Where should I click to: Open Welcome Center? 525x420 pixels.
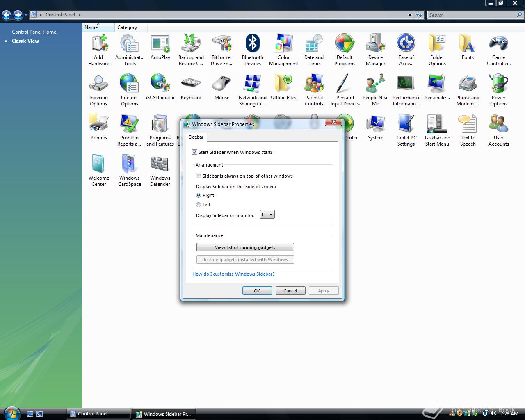[x=99, y=171]
